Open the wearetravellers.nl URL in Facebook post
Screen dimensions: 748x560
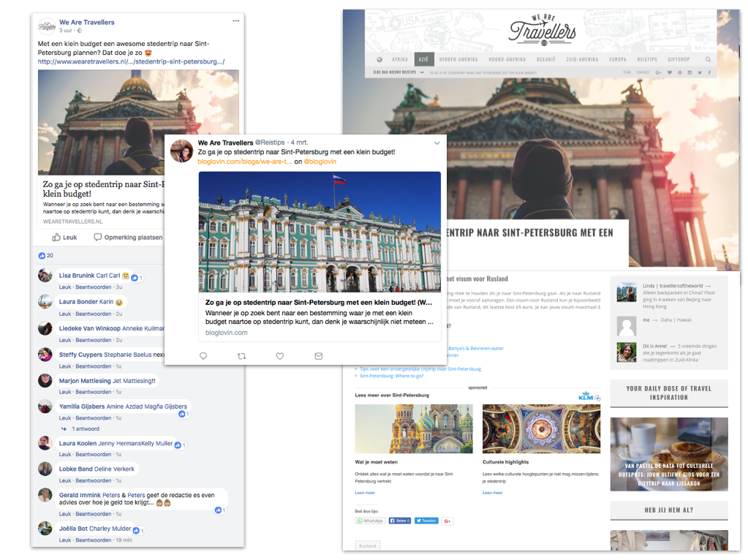131,61
